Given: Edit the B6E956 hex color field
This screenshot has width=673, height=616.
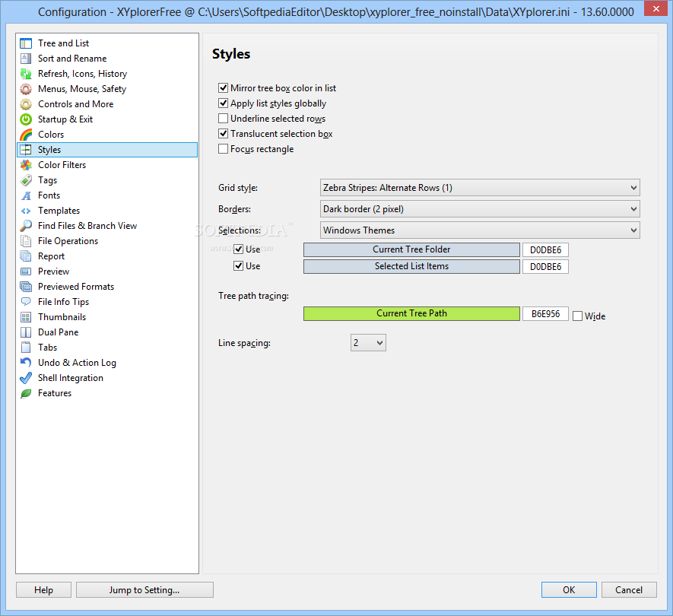Looking at the screenshot, I should click(x=545, y=314).
